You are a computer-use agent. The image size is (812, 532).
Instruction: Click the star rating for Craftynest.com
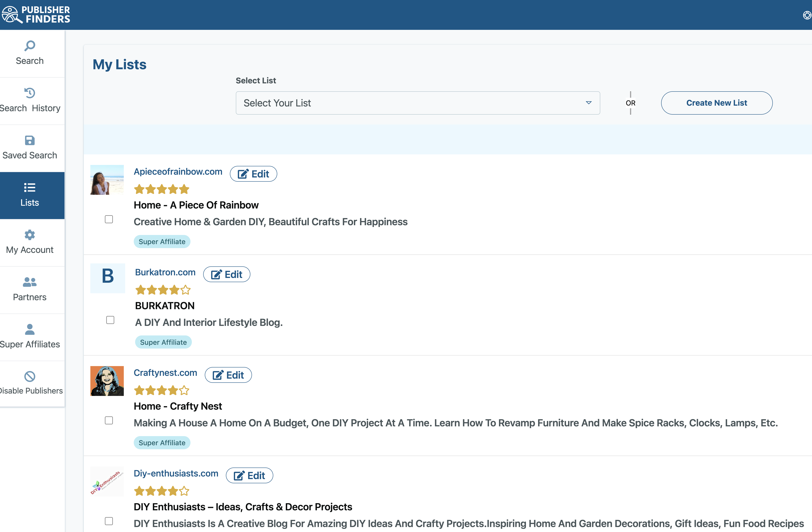(161, 390)
